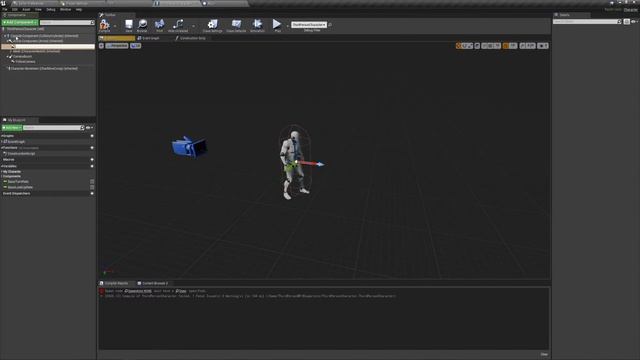Select the translate transform gizmo tool
The image size is (640, 360).
click(458, 46)
